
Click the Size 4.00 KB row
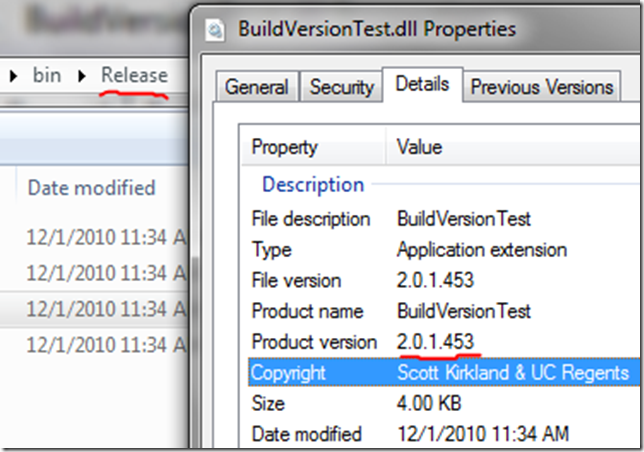pos(444,403)
